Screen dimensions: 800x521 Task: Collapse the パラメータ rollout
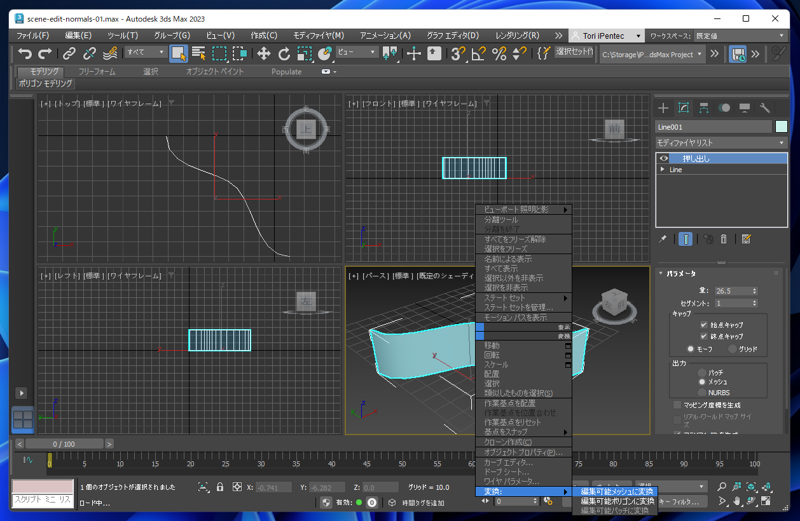pyautogui.click(x=661, y=274)
